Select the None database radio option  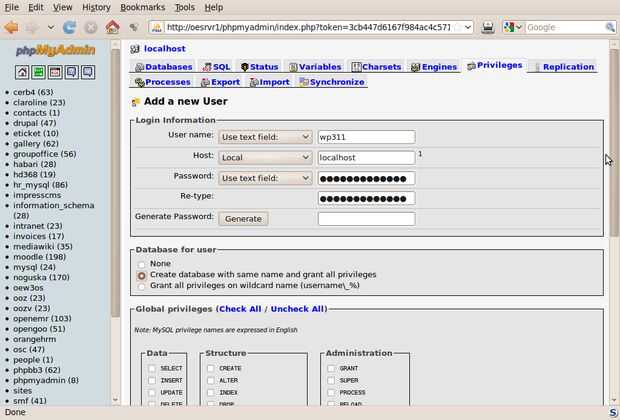[x=141, y=264]
